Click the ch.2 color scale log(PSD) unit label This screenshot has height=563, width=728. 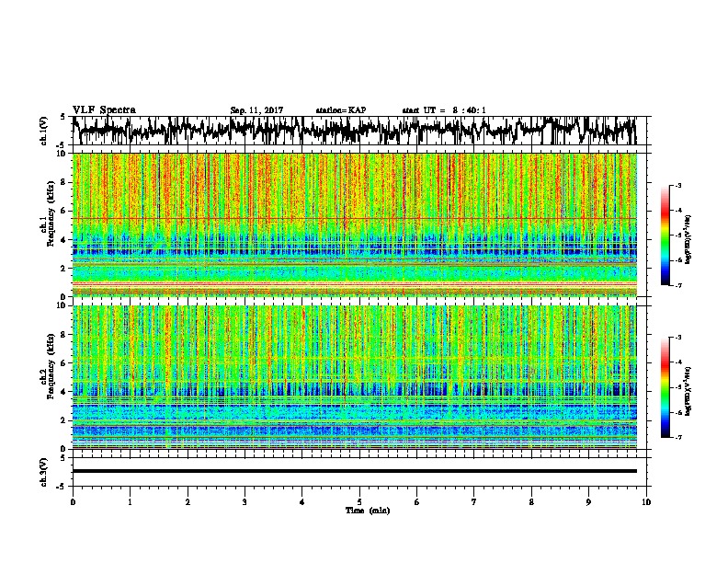[688, 391]
